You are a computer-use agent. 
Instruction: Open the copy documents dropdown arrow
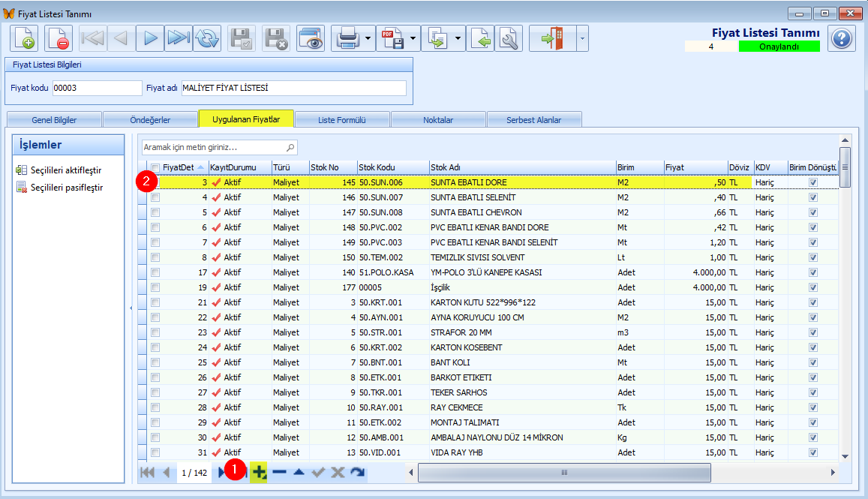(x=458, y=38)
